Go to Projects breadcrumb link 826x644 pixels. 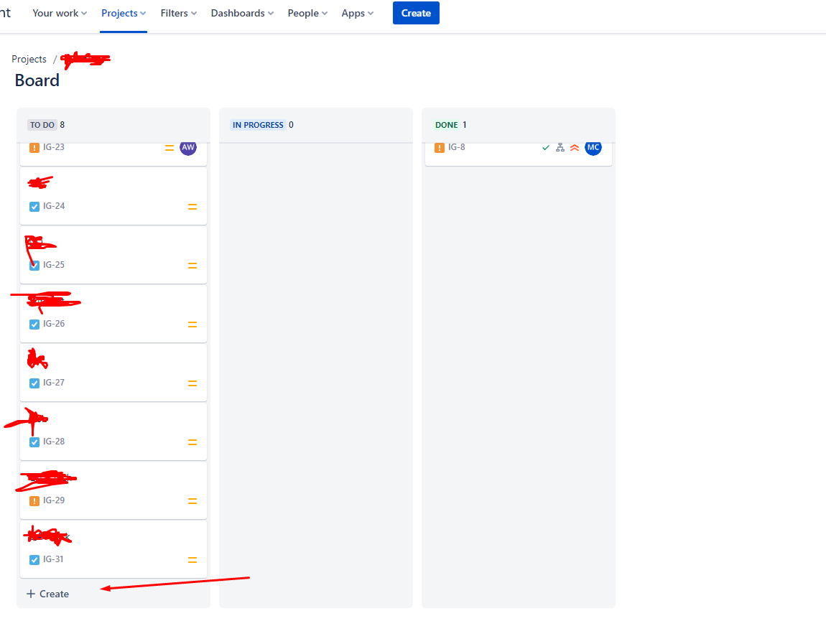tap(29, 59)
